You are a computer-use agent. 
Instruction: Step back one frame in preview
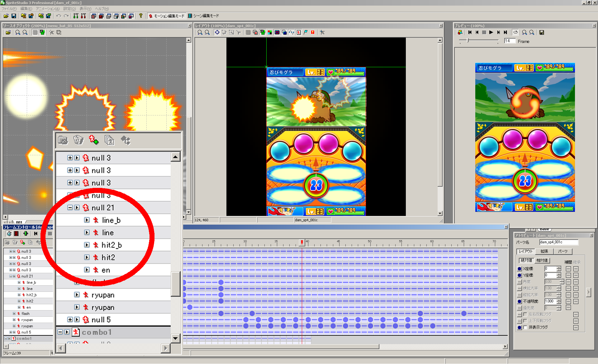477,32
